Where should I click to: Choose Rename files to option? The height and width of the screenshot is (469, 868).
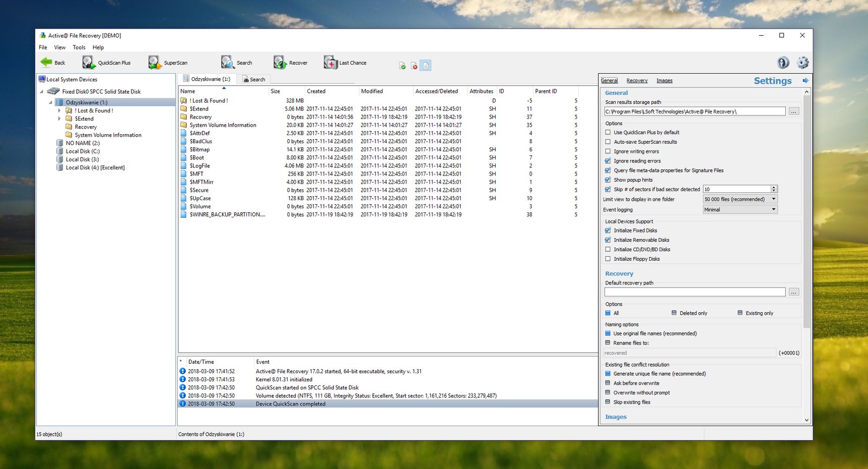point(608,343)
